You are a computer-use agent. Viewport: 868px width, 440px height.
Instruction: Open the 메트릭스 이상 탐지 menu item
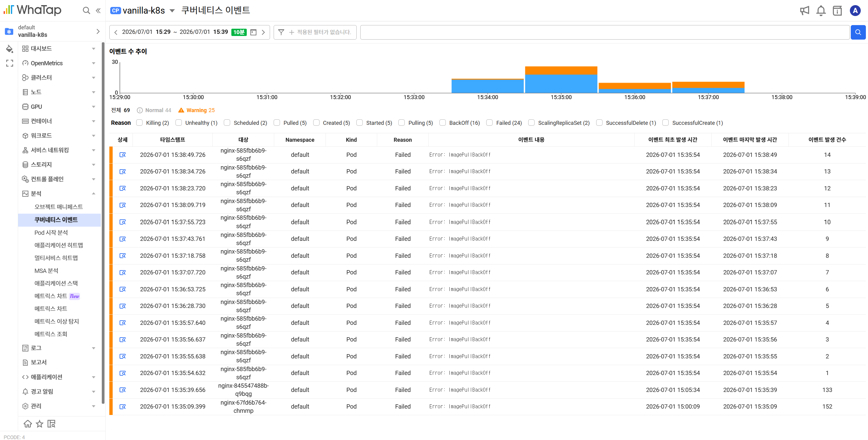tap(56, 321)
